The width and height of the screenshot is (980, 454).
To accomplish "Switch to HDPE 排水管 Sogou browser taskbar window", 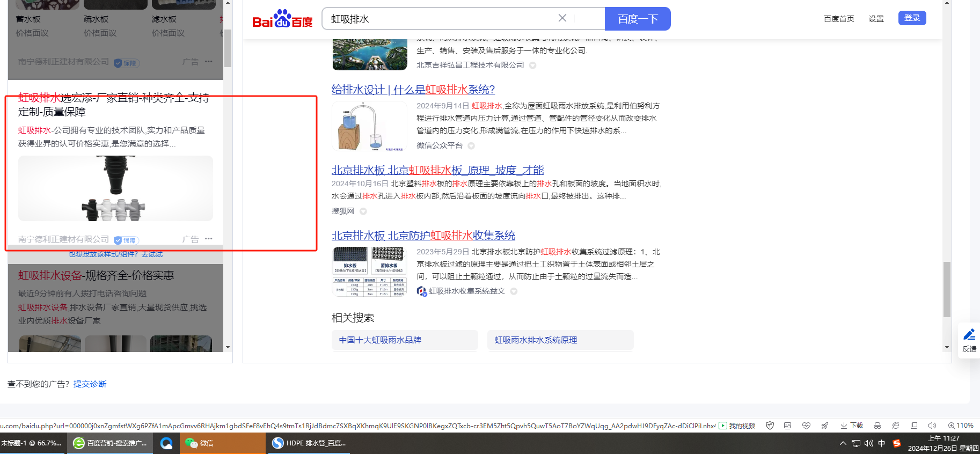I will tap(309, 443).
